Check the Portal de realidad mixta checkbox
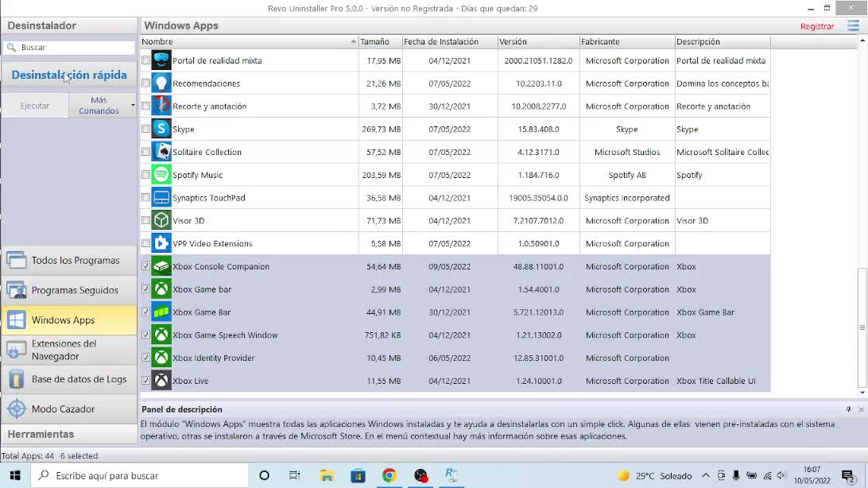This screenshot has height=488, width=868. click(145, 60)
